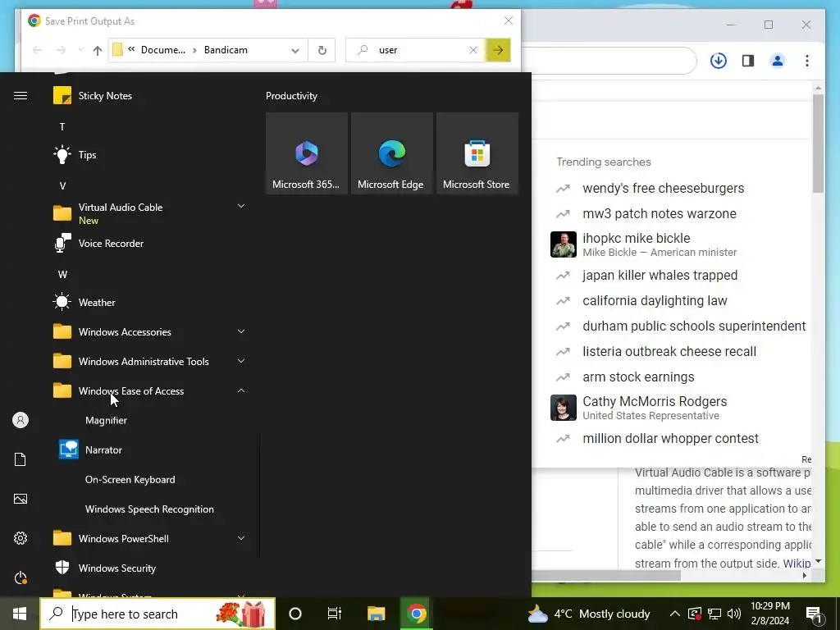
Task: Open the Microsoft 365 tile
Action: pyautogui.click(x=307, y=153)
